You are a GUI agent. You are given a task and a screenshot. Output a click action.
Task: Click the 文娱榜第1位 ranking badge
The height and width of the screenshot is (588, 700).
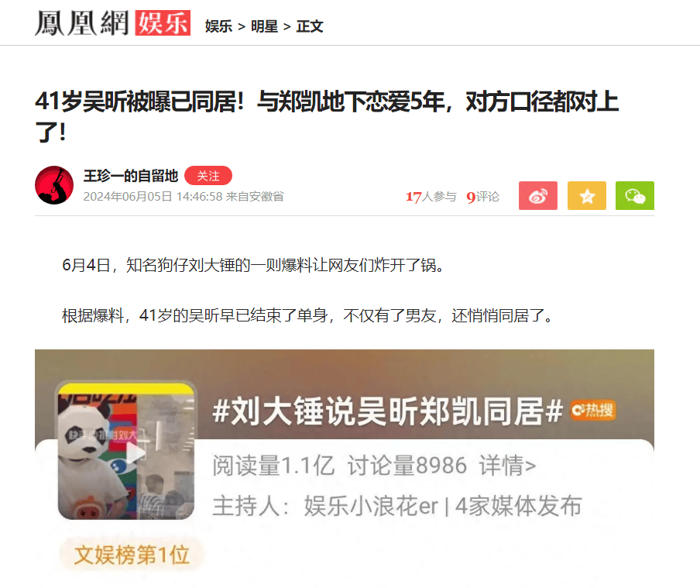tap(132, 555)
